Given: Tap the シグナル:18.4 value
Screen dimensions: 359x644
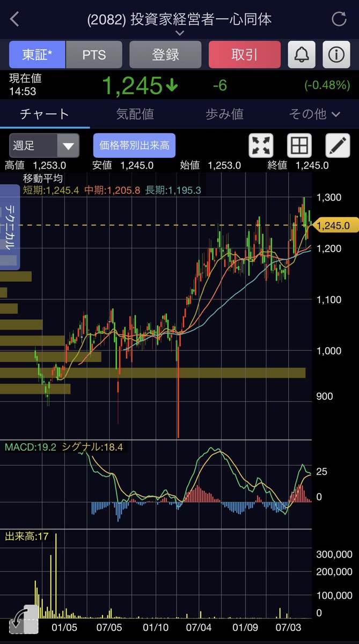Looking at the screenshot, I should tap(93, 447).
